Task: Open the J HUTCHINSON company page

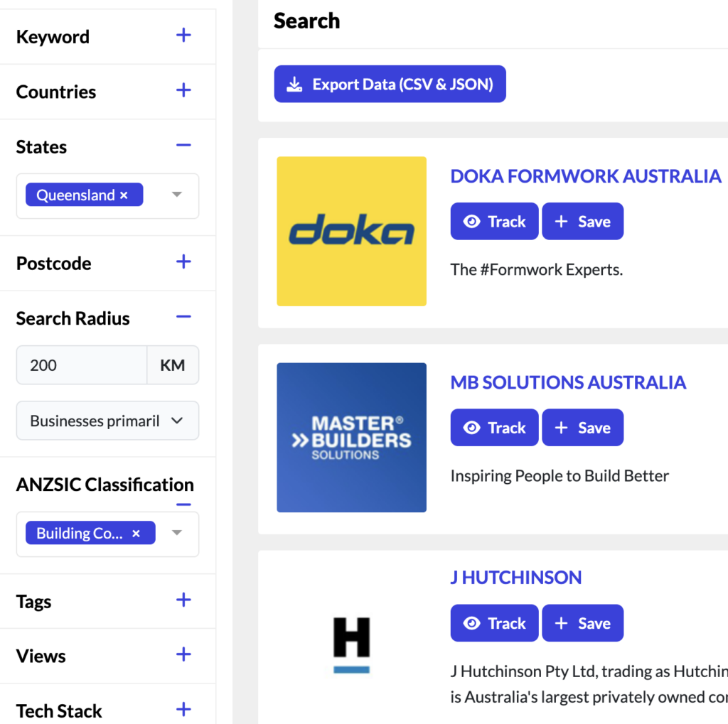Action: 515,577
